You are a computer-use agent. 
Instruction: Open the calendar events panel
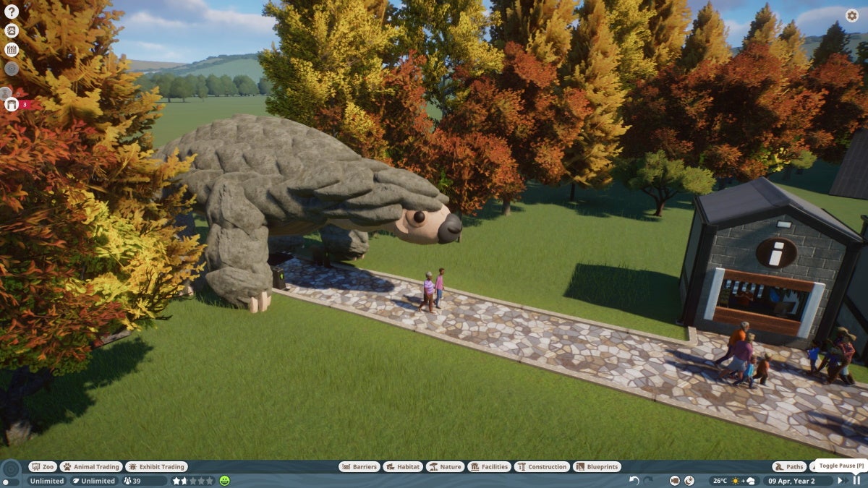click(11, 50)
